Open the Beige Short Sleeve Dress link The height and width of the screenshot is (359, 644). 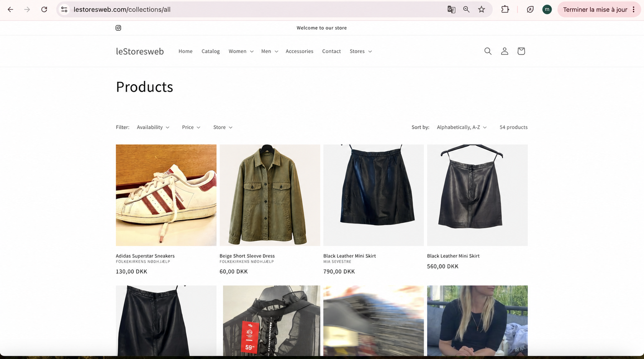pyautogui.click(x=247, y=256)
